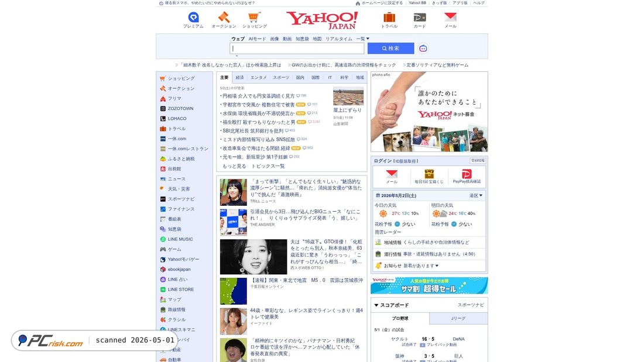Open the プレミアム icon in header

click(193, 17)
